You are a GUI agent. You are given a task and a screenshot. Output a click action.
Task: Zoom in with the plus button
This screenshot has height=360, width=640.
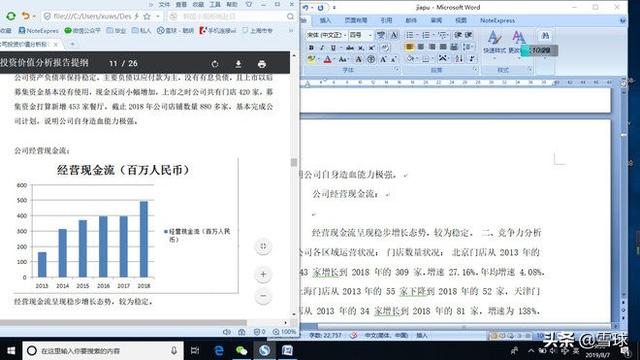263,274
